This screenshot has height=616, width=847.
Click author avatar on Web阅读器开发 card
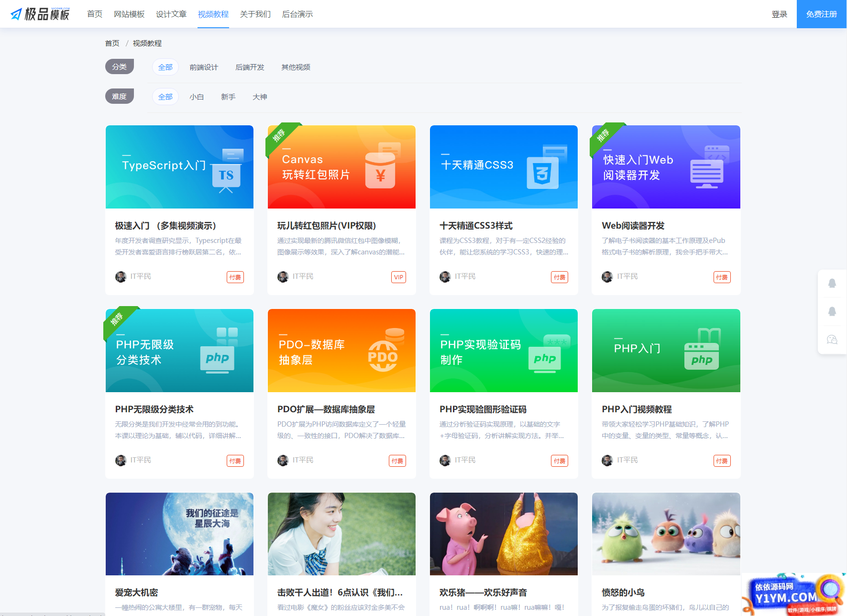click(607, 277)
